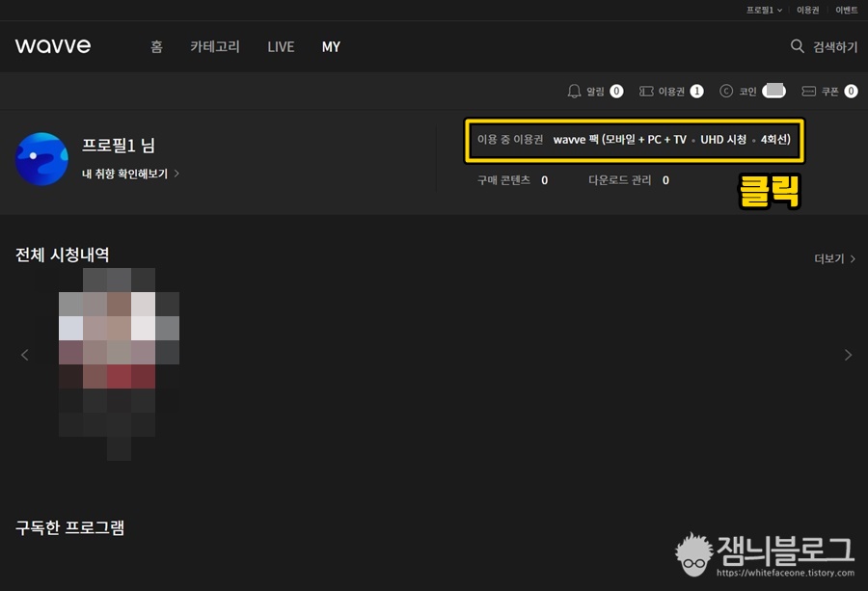
Task: Open 카테고리 menu
Action: point(215,46)
